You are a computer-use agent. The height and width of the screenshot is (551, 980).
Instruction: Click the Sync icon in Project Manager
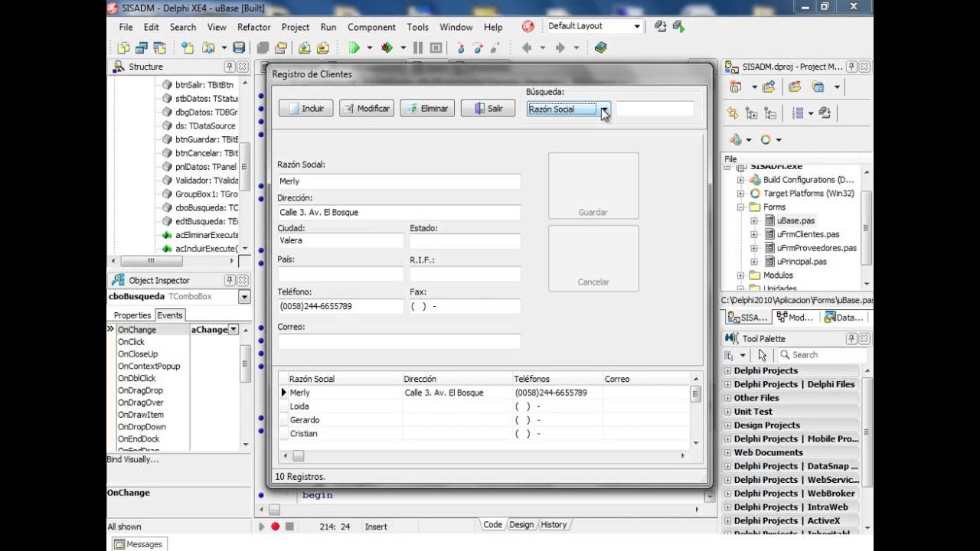click(733, 113)
